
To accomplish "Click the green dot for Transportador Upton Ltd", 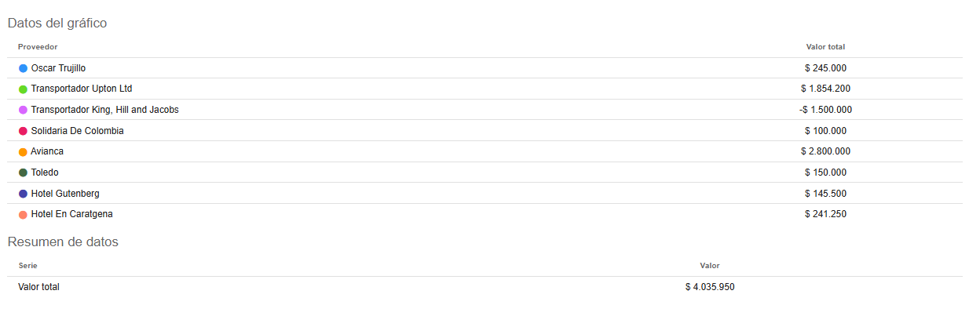I will point(23,89).
